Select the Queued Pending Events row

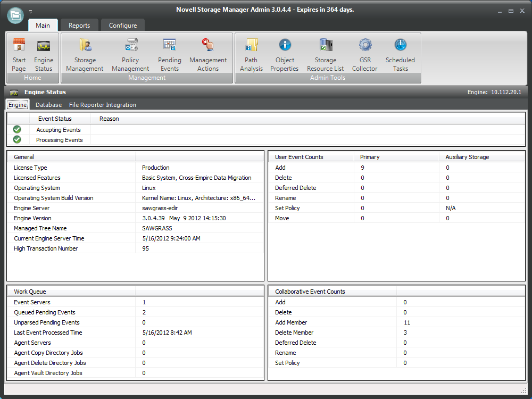coord(45,312)
